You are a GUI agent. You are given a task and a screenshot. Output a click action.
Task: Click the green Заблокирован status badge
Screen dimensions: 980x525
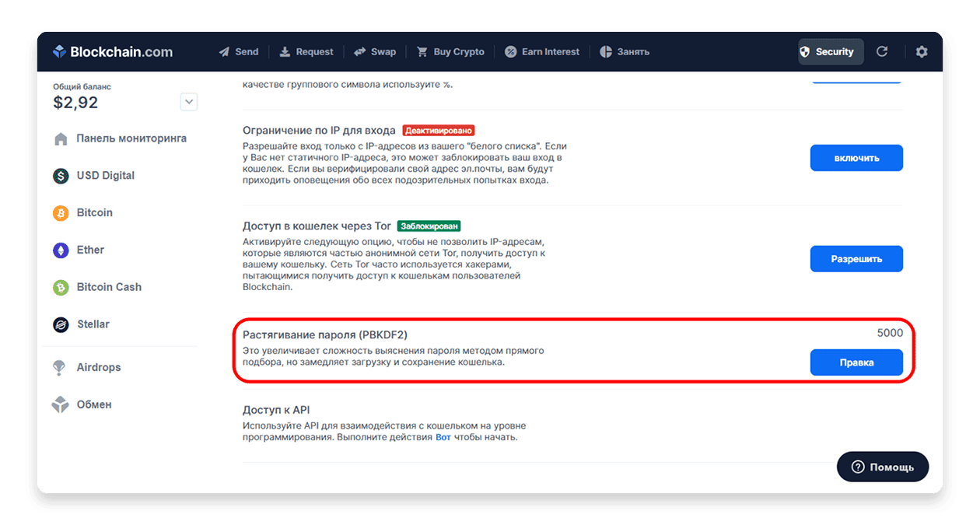tap(429, 226)
